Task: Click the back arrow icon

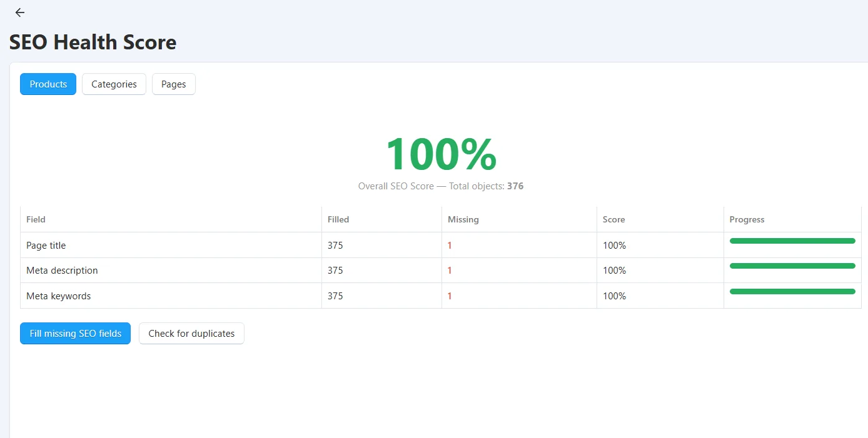Action: click(x=20, y=12)
